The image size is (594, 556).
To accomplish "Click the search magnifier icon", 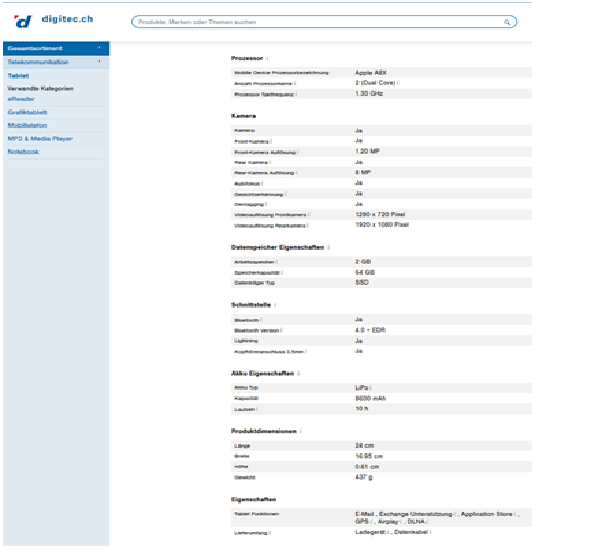I will [506, 22].
